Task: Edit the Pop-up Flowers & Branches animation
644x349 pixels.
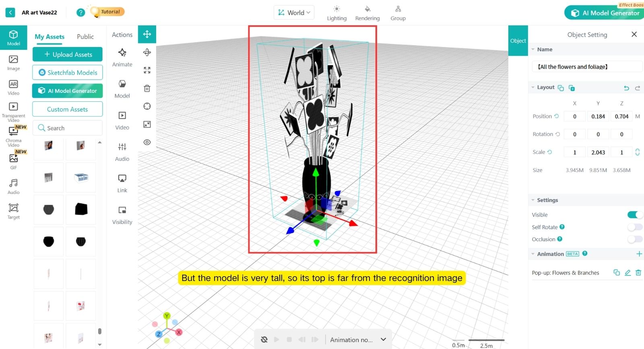Action: (x=627, y=273)
